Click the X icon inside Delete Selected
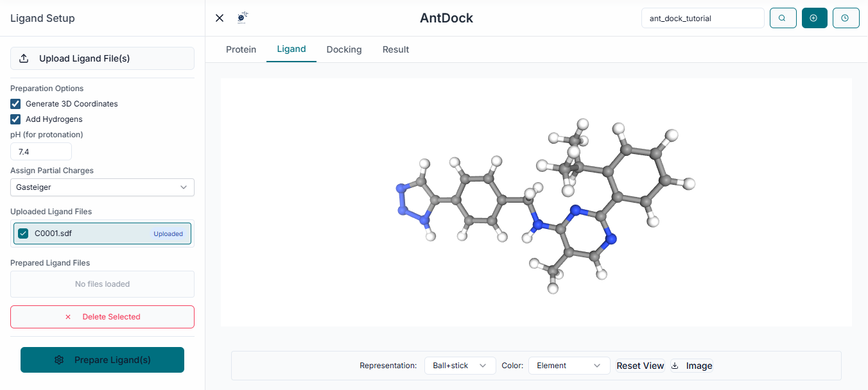The height and width of the screenshot is (390, 868). (x=67, y=316)
